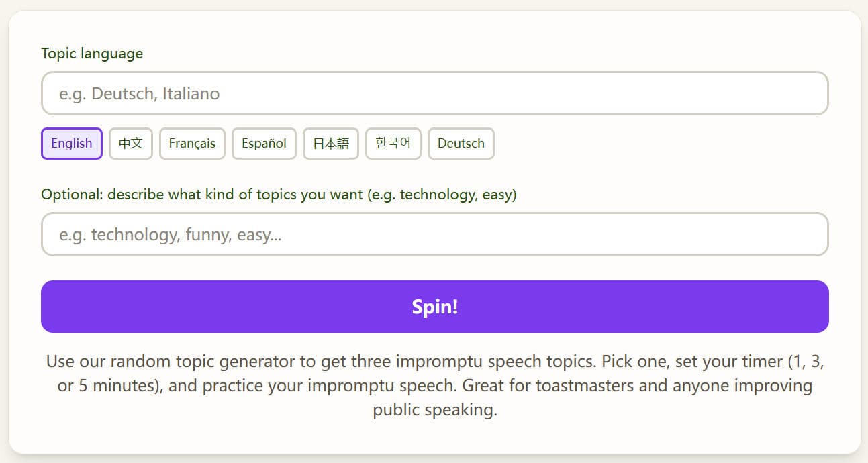The width and height of the screenshot is (868, 463).
Task: Deselect the highlighted English pill
Action: (71, 143)
